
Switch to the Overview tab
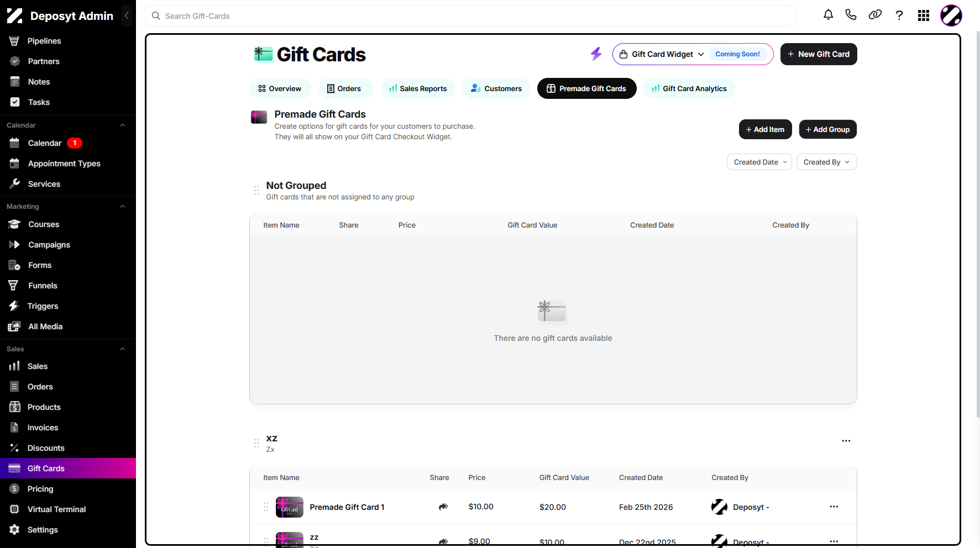[x=280, y=88]
